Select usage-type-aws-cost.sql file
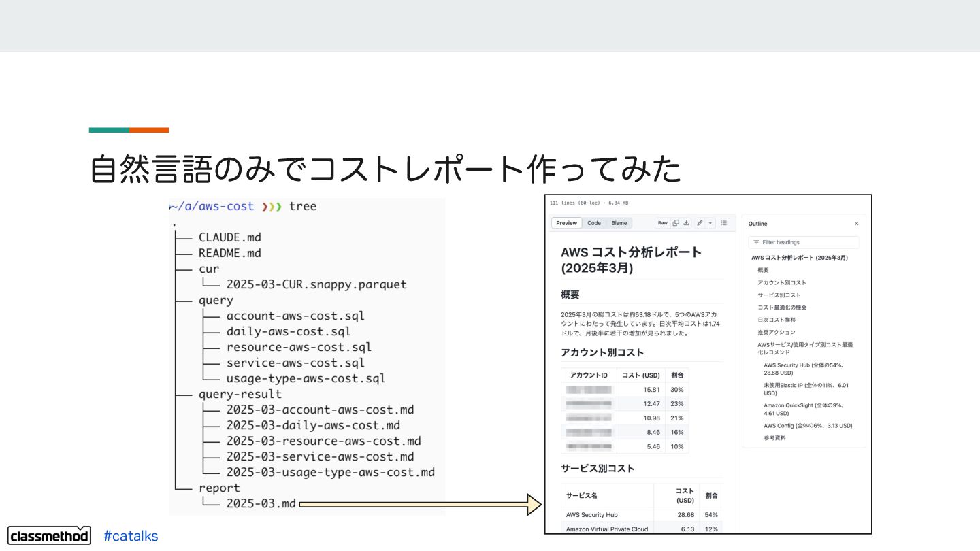 [306, 378]
